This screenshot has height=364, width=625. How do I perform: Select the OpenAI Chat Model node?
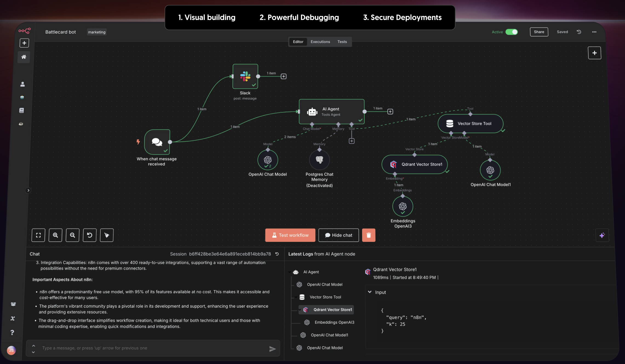pos(268,160)
